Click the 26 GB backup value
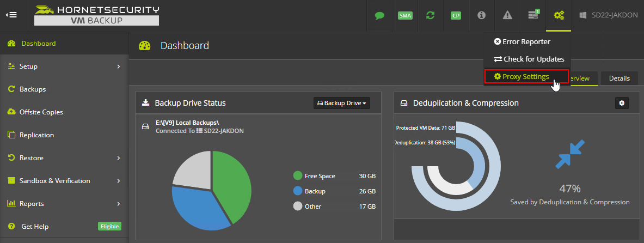 (x=367, y=191)
